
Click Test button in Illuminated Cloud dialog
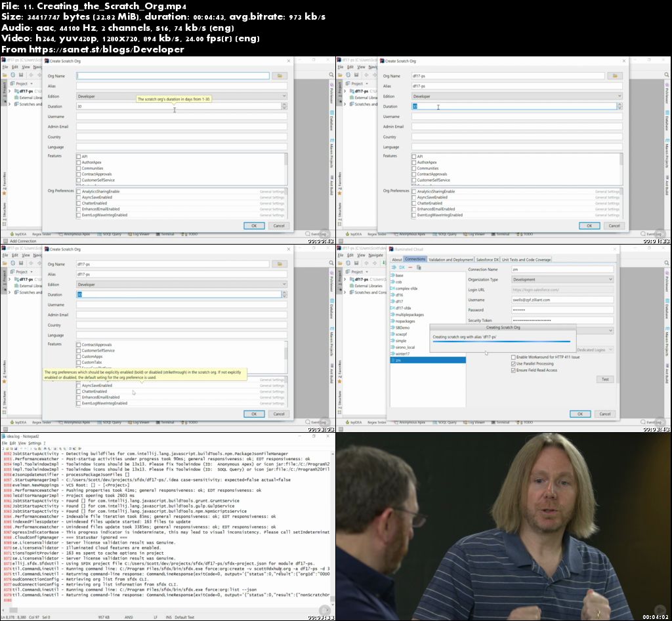point(605,380)
